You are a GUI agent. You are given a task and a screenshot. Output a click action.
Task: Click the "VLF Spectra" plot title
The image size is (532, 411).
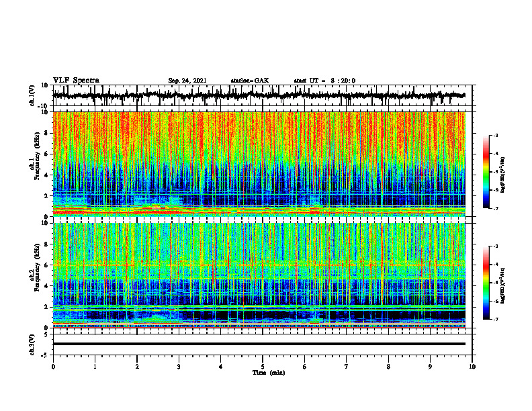click(x=76, y=81)
